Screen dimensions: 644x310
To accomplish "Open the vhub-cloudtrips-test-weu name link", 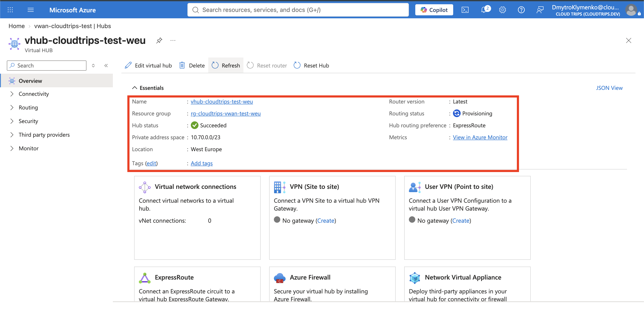I will pyautogui.click(x=222, y=102).
